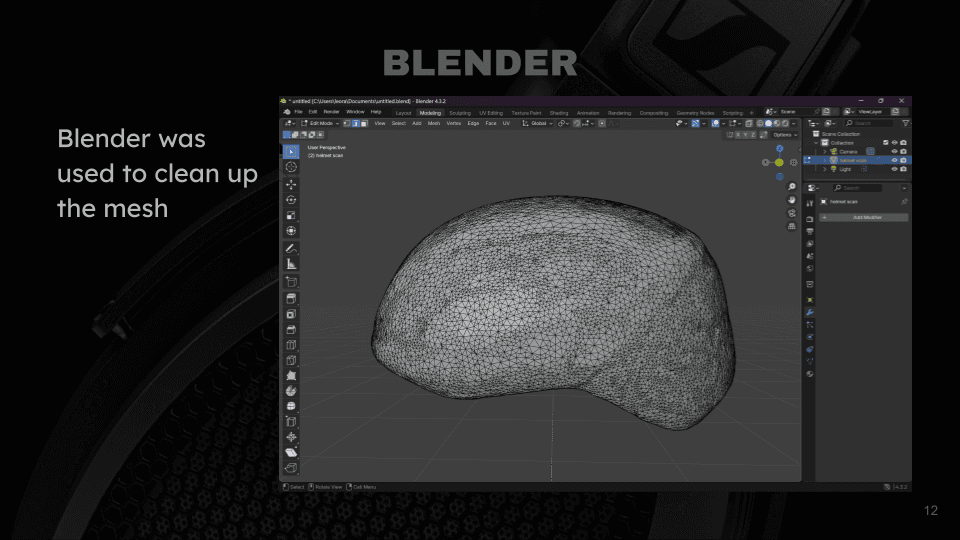Image resolution: width=960 pixels, height=540 pixels.
Task: Select the Poly Build tool
Action: point(291,375)
